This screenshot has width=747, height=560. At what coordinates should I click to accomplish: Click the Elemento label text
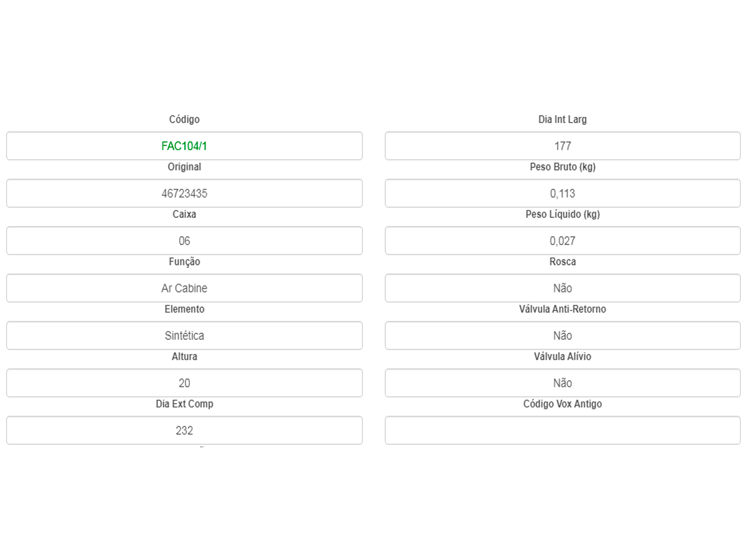184,309
